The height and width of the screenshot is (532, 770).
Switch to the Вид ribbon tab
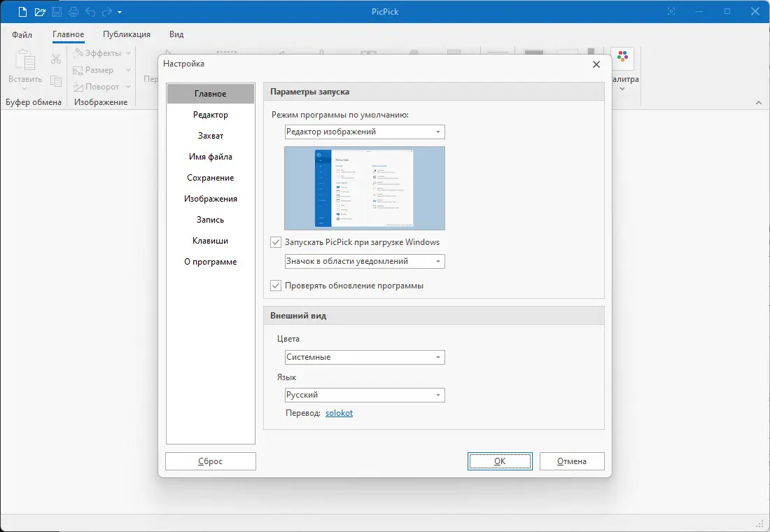176,34
